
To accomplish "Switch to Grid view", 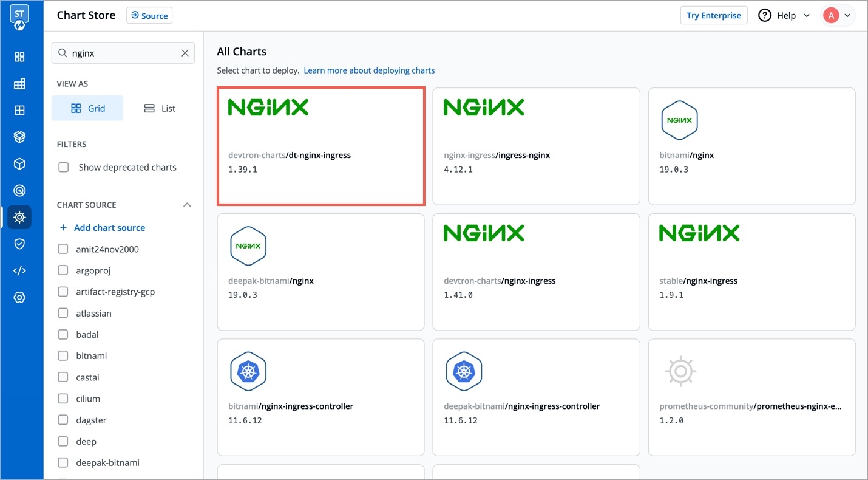I will pos(87,108).
